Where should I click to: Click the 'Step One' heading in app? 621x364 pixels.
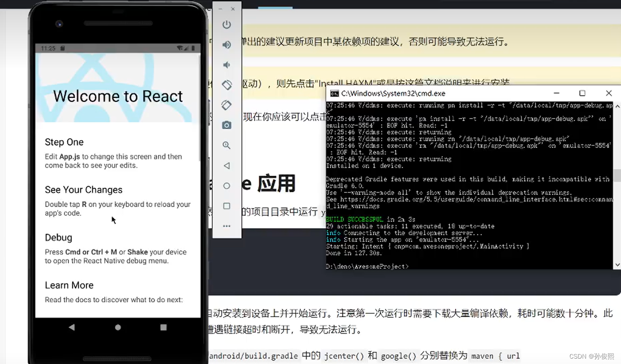(64, 142)
